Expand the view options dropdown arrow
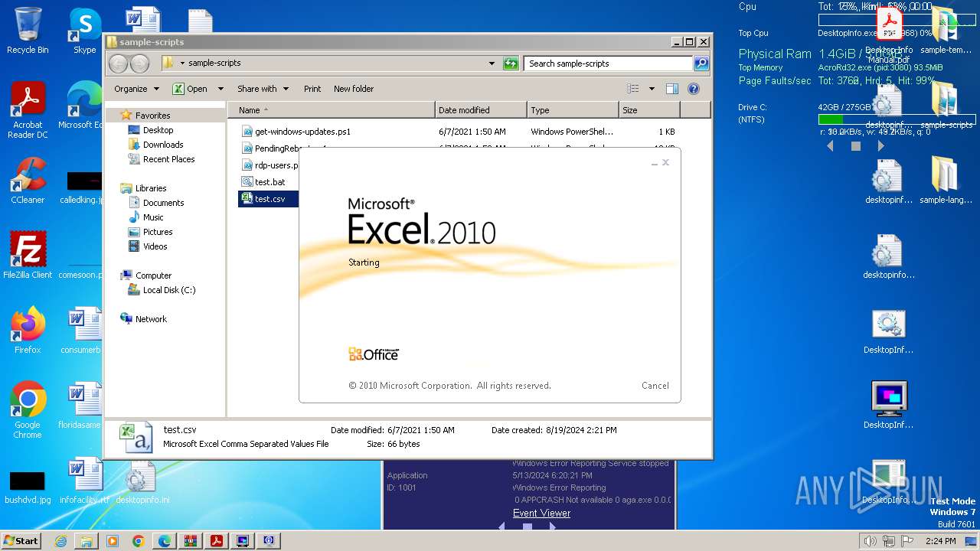980x551 pixels. 652,89
